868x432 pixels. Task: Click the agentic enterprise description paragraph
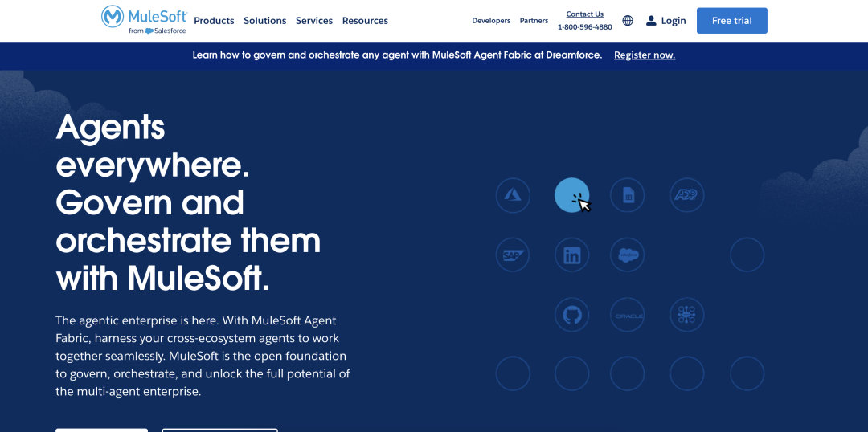pyautogui.click(x=203, y=356)
